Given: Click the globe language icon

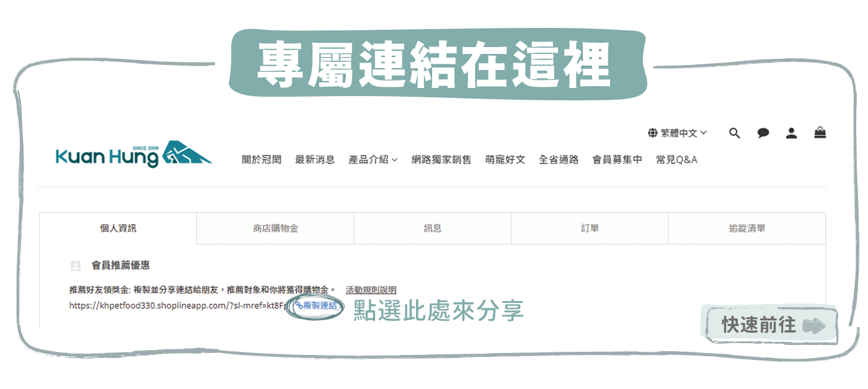Looking at the screenshot, I should pos(652,133).
